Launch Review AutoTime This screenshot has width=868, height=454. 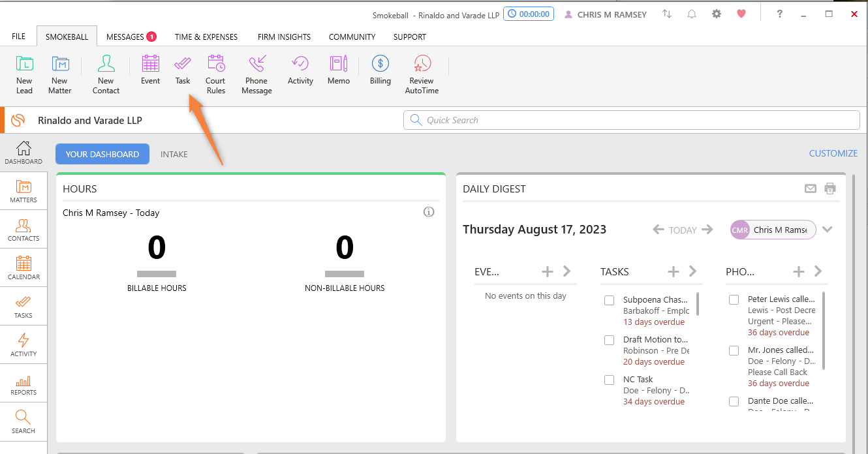point(422,75)
